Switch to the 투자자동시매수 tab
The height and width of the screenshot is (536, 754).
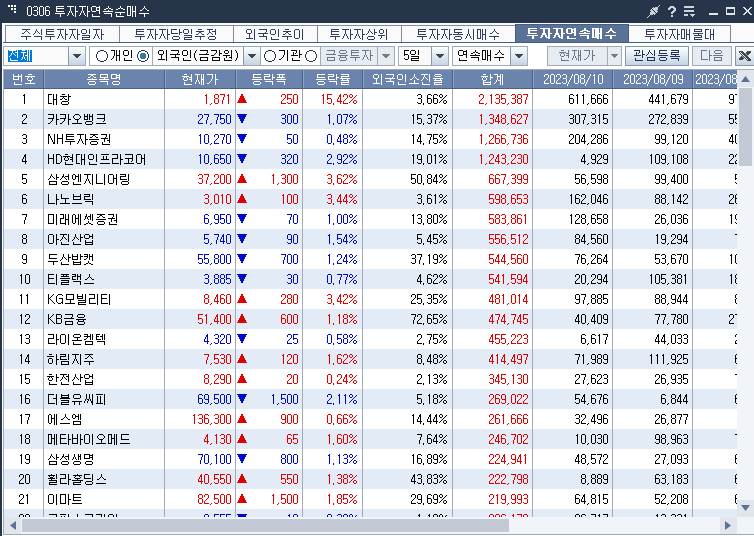tap(458, 34)
